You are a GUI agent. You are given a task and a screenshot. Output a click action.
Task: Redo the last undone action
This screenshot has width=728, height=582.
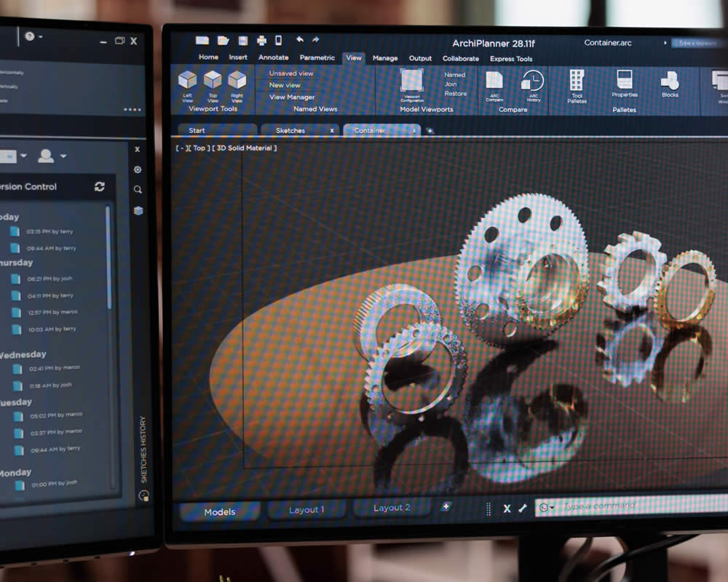click(316, 39)
